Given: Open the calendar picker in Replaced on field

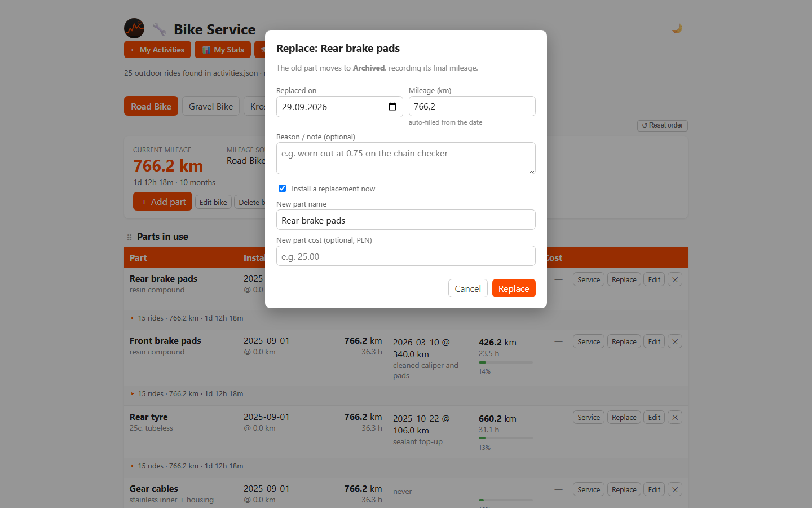Looking at the screenshot, I should point(392,107).
